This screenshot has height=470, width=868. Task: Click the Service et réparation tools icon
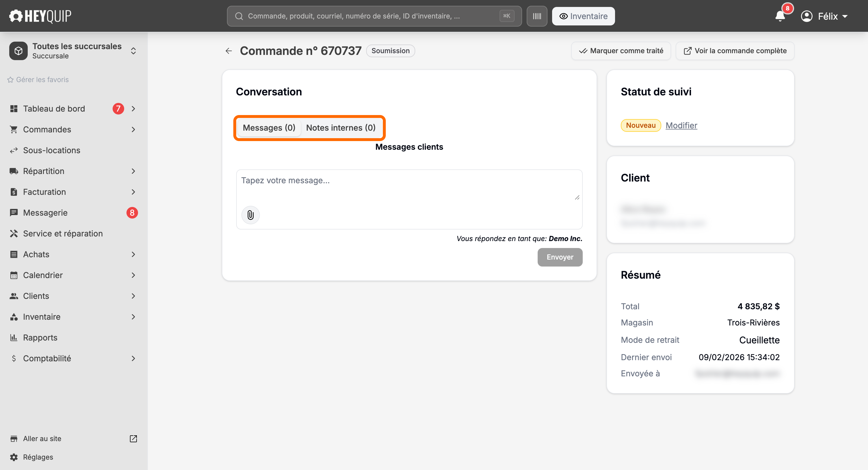[14, 234]
